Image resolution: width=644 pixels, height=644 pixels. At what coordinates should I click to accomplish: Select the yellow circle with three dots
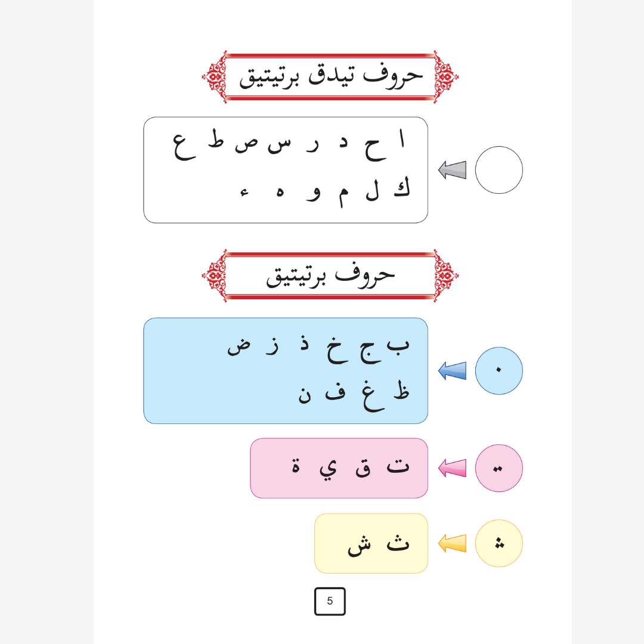coord(499,543)
